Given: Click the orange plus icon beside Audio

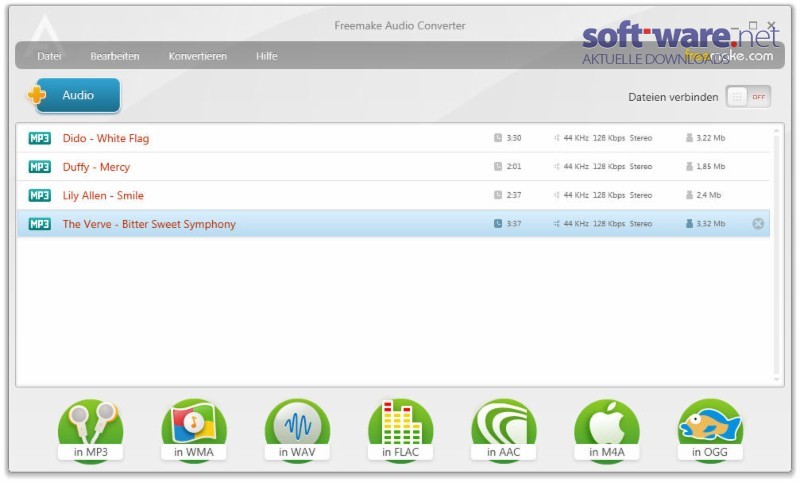Looking at the screenshot, I should [36, 95].
